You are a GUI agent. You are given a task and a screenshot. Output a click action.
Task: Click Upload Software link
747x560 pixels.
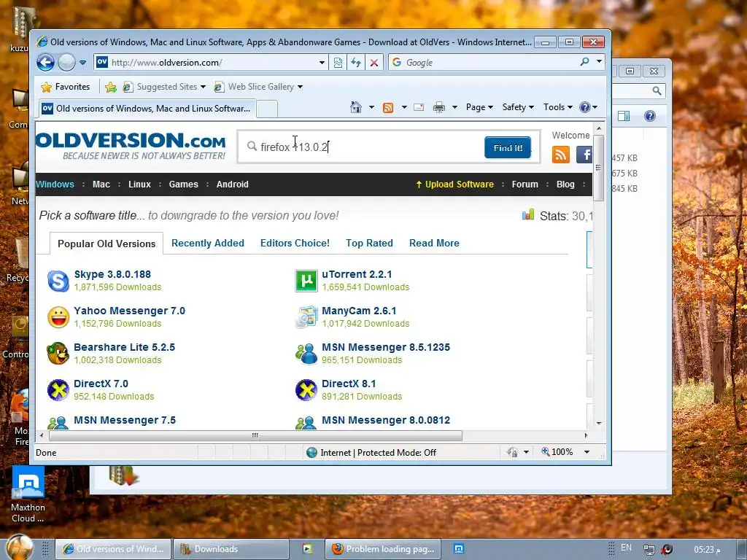click(x=455, y=184)
